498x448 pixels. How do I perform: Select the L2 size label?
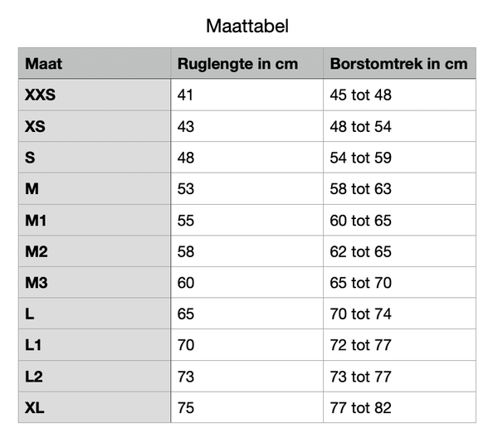pyautogui.click(x=34, y=377)
